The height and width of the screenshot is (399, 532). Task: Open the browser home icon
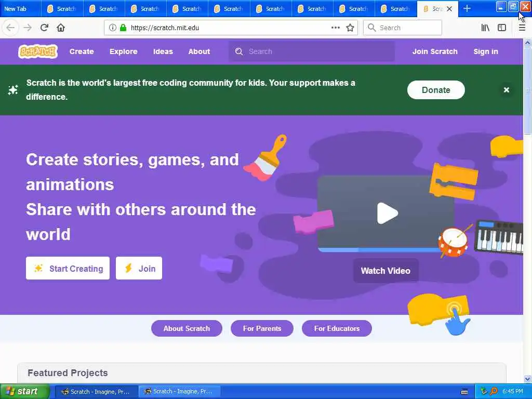(61, 28)
